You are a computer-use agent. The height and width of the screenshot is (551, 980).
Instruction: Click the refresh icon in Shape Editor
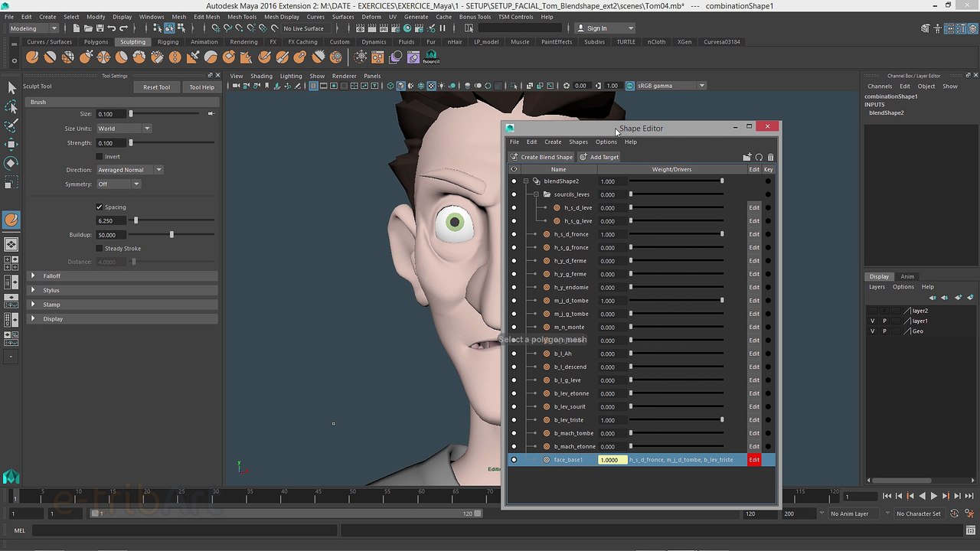click(759, 157)
